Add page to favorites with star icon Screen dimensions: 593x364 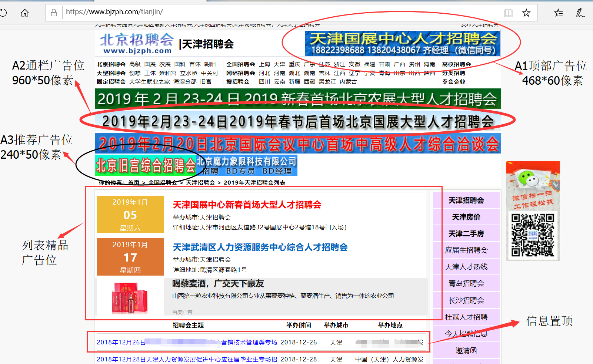(x=526, y=13)
